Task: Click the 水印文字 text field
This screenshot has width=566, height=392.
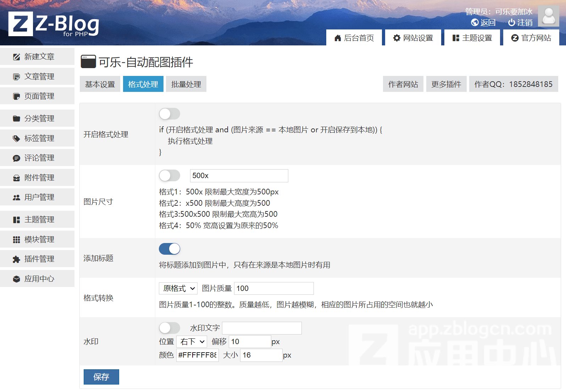Action: (262, 328)
